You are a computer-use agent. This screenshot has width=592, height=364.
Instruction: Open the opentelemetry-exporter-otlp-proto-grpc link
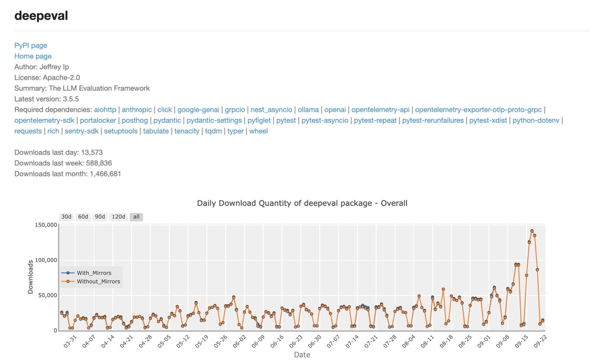tap(480, 109)
